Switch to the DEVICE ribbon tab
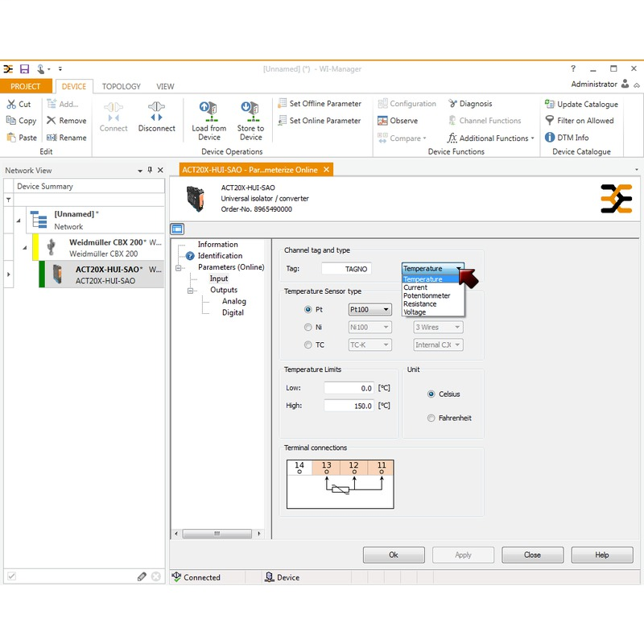This screenshot has width=644, height=644. coord(74,86)
